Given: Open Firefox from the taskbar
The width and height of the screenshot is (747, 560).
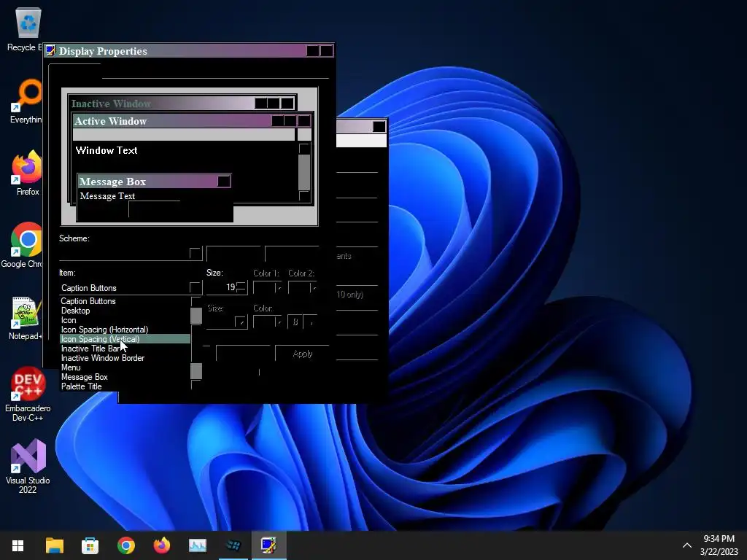Looking at the screenshot, I should point(161,545).
